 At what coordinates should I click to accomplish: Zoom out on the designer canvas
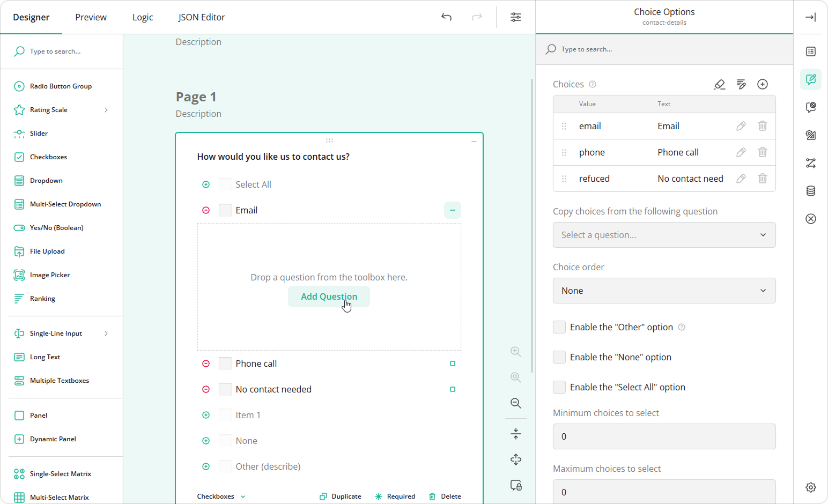[x=515, y=403]
